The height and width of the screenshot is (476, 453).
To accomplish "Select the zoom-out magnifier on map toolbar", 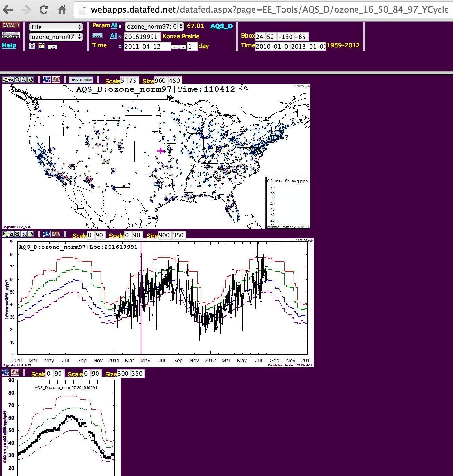I will click(x=24, y=80).
